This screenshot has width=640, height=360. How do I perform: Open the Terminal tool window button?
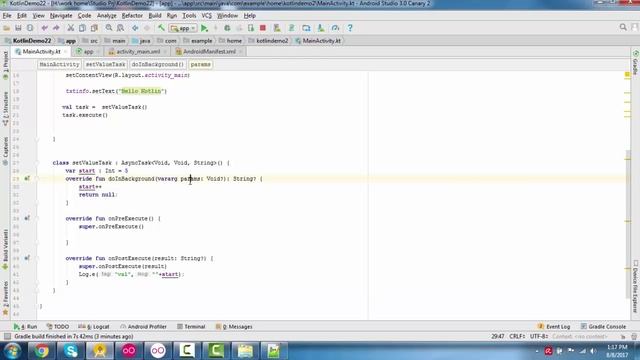click(191, 327)
